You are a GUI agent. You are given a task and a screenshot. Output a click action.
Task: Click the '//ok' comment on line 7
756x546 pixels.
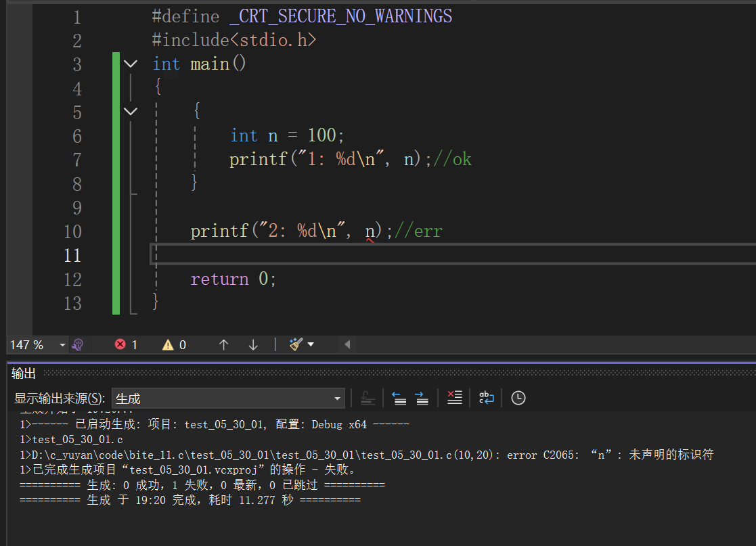tap(452, 160)
